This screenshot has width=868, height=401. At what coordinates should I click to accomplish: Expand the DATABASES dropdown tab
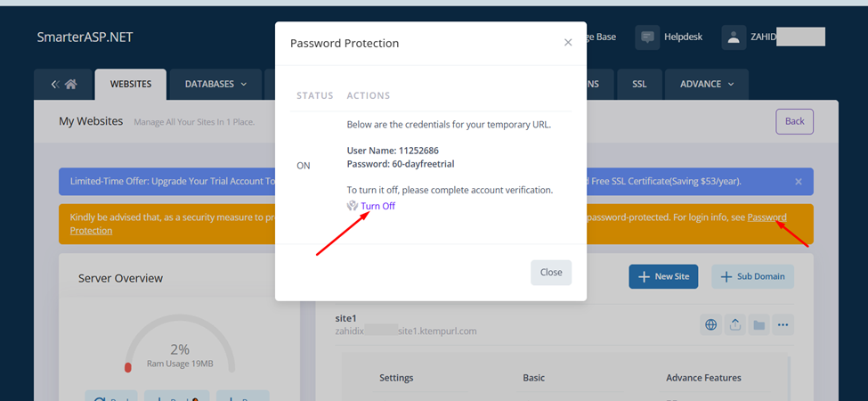coord(215,85)
